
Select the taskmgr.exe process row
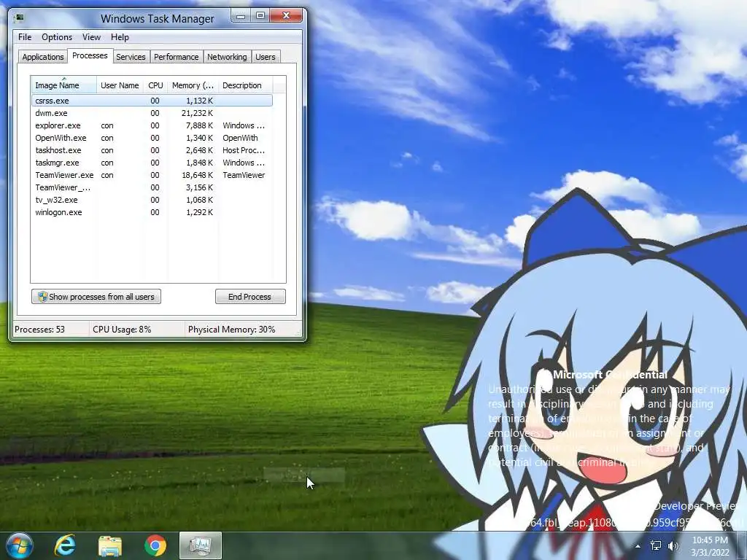click(x=152, y=163)
